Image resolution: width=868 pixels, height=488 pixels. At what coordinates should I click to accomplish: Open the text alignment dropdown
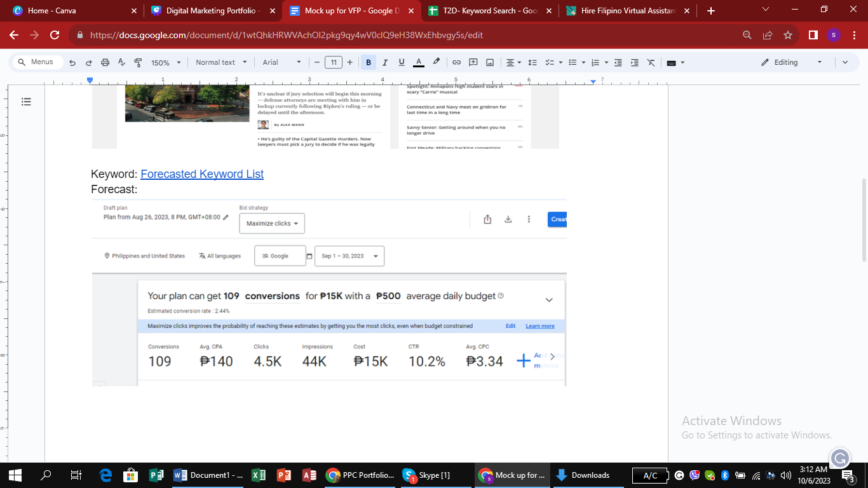pos(513,62)
